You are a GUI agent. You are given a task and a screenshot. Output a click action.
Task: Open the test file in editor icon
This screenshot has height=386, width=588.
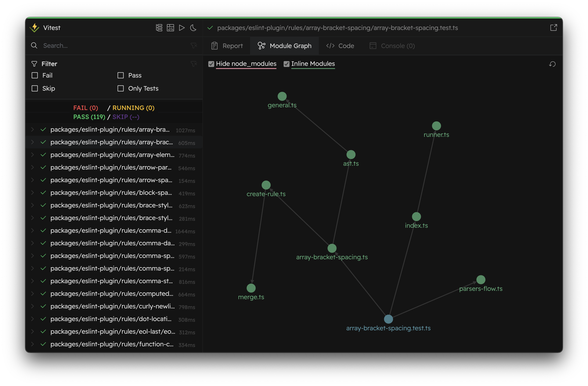pos(554,28)
